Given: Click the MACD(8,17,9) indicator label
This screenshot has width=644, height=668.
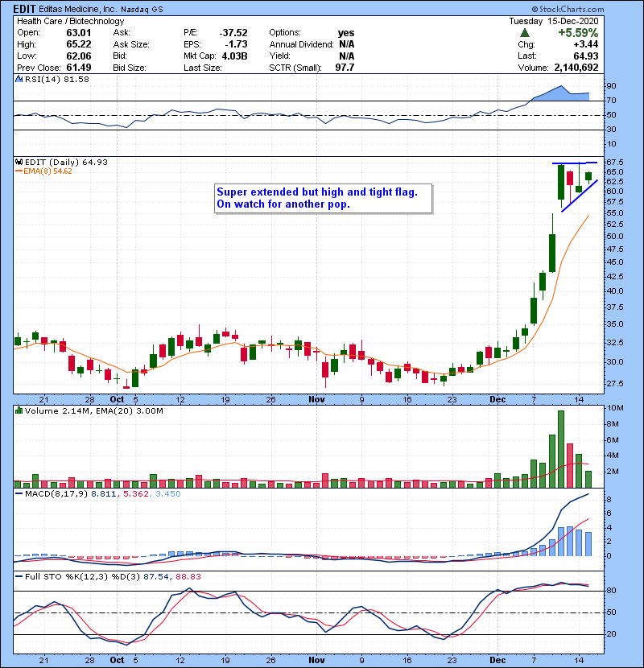Looking at the screenshot, I should point(56,494).
